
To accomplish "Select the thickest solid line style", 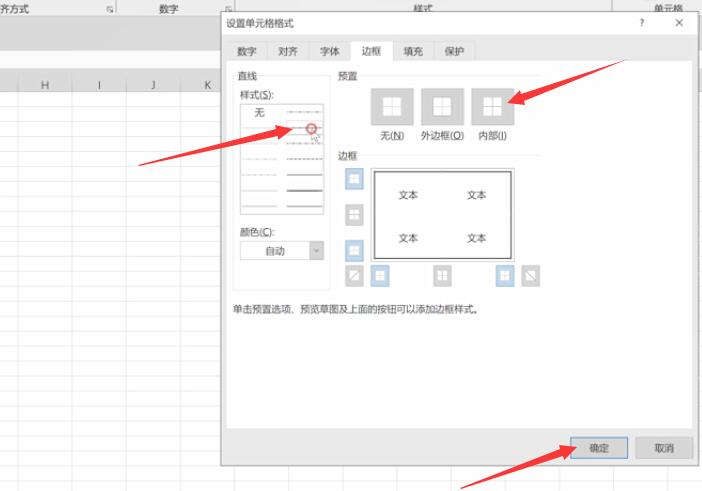I will pyautogui.click(x=304, y=191).
